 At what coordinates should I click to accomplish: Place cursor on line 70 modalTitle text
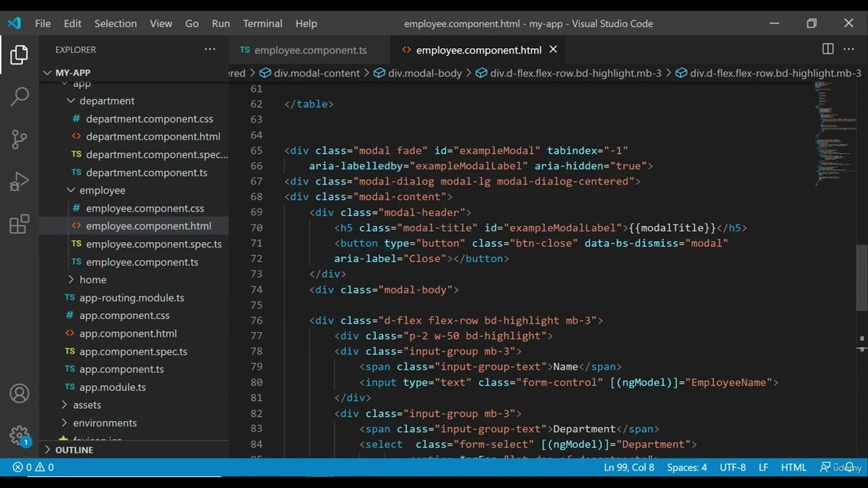pyautogui.click(x=672, y=228)
